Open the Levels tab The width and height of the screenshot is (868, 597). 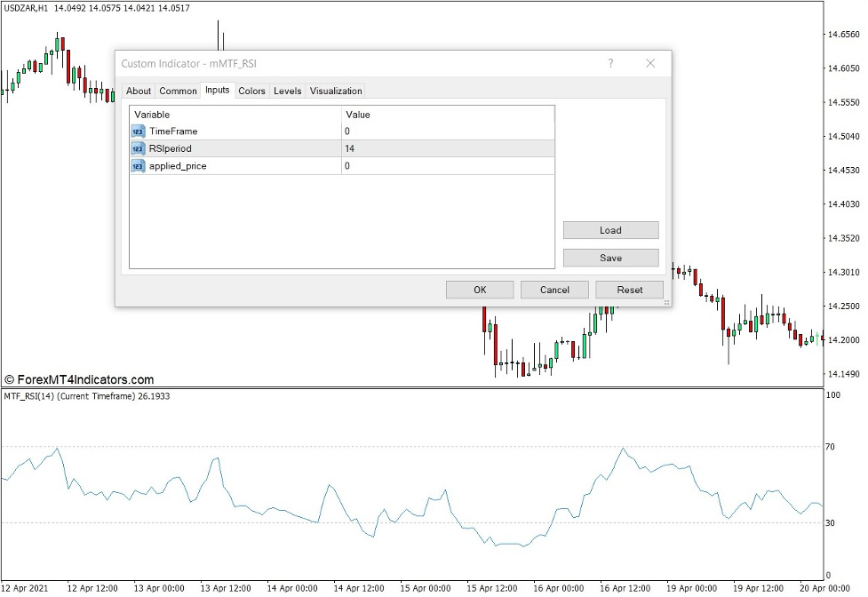coord(287,91)
